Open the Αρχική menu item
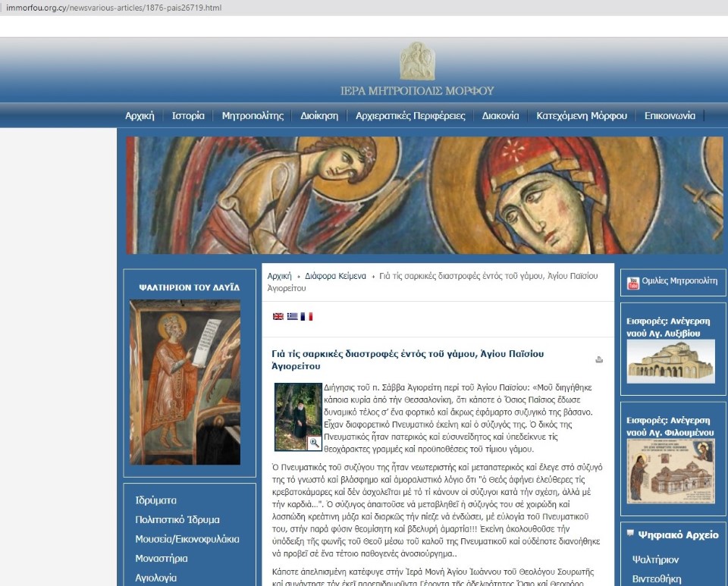The width and height of the screenshot is (728, 586). point(140,115)
